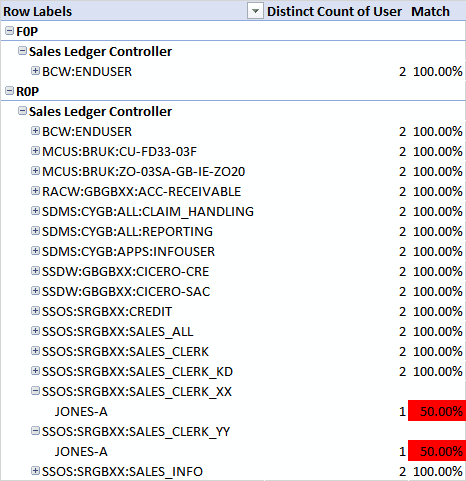This screenshot has height=481, width=466.
Task: Collapse the R0P group
Action: 9,91
